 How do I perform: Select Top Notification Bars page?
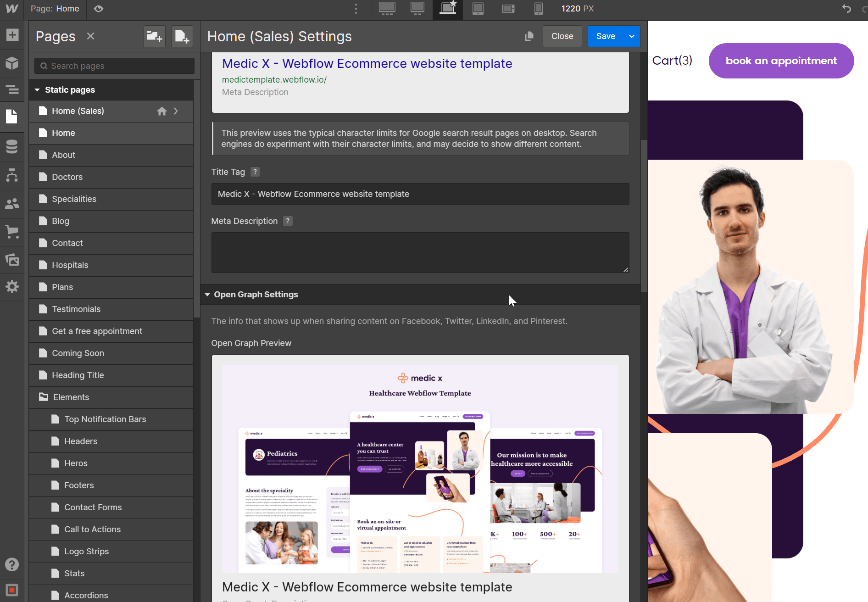point(111,419)
